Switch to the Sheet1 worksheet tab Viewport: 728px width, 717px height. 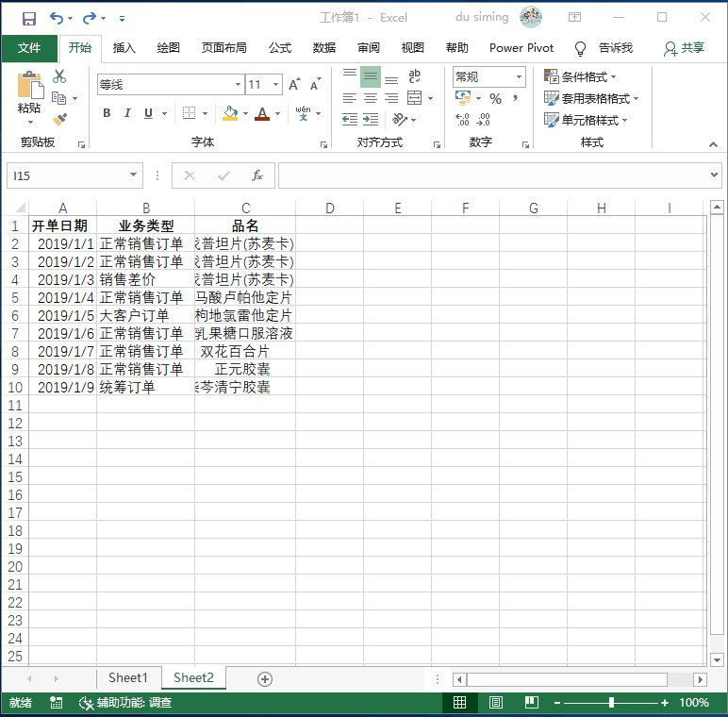point(128,678)
